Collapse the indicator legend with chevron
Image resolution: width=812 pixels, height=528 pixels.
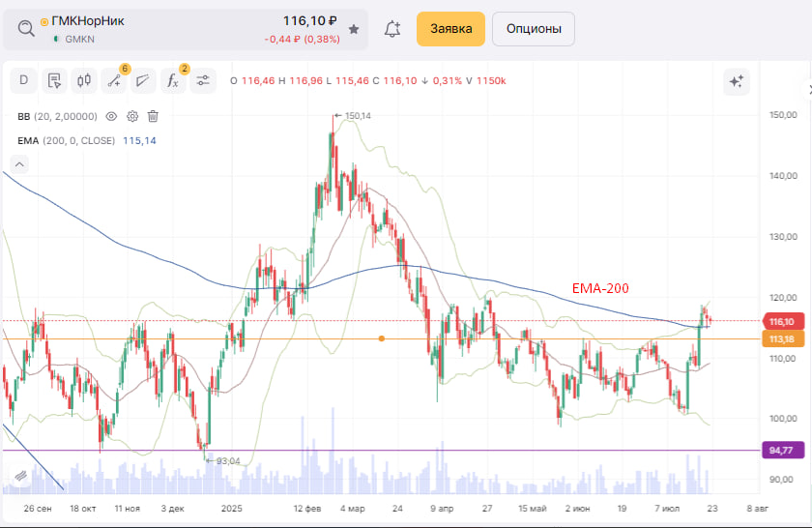pos(20,164)
